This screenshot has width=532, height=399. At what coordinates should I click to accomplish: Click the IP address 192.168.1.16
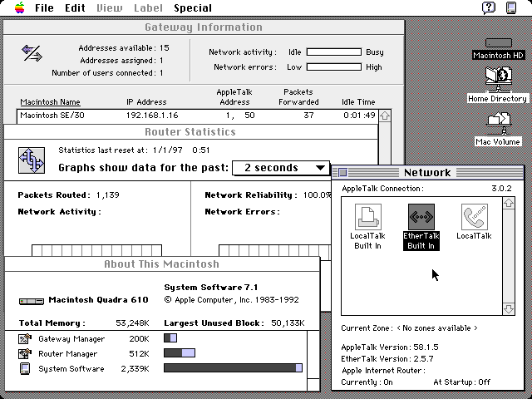[x=152, y=116]
